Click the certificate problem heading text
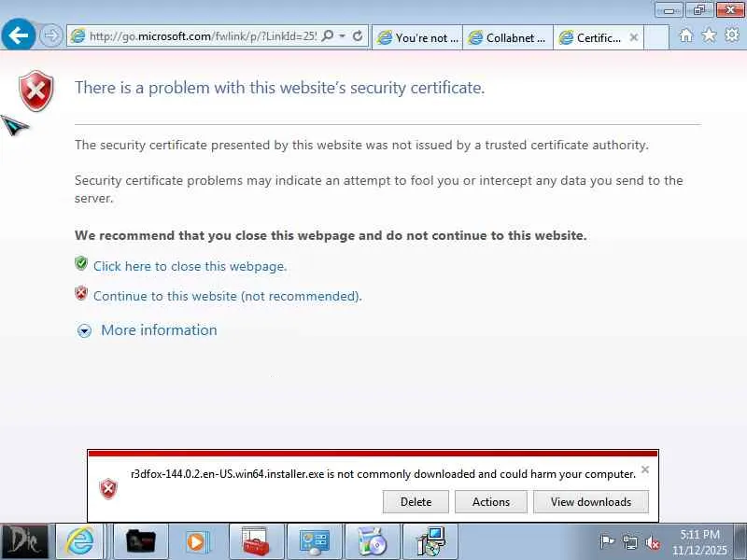Screen dimensions: 747x560 pos(279,88)
